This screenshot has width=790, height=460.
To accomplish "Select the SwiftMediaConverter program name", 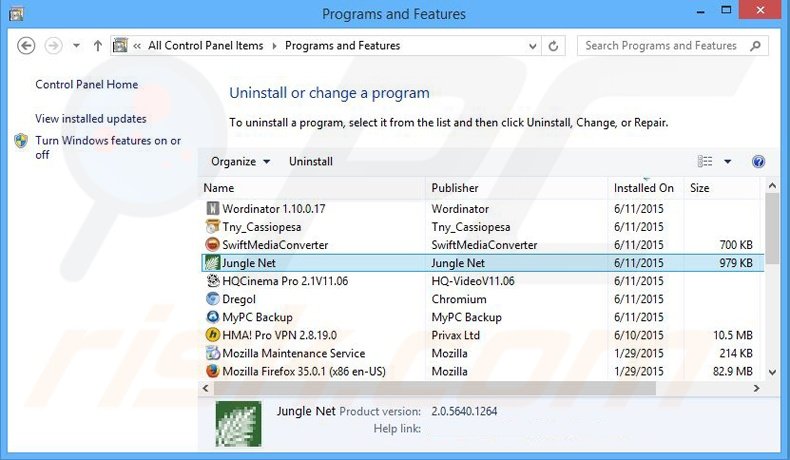I will coord(275,245).
